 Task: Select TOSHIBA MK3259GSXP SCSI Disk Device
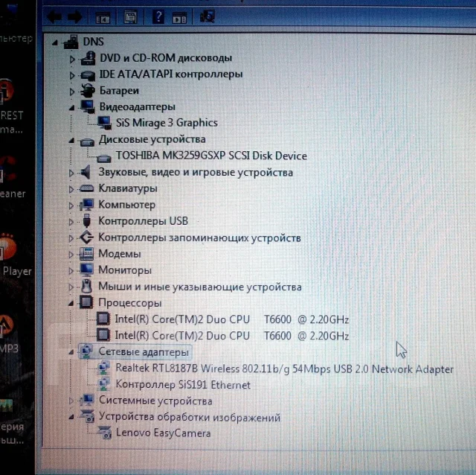(211, 156)
